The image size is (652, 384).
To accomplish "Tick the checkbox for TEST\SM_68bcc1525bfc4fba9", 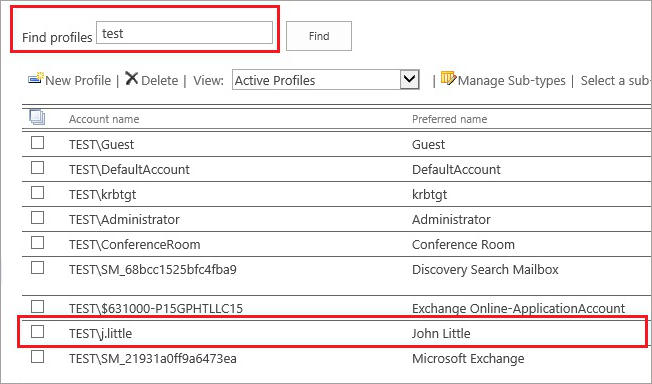I will point(37,268).
